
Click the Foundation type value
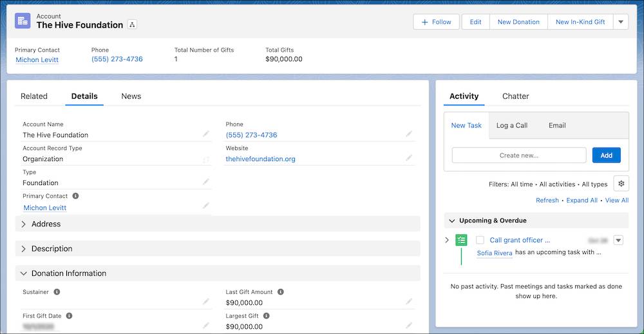(x=40, y=182)
